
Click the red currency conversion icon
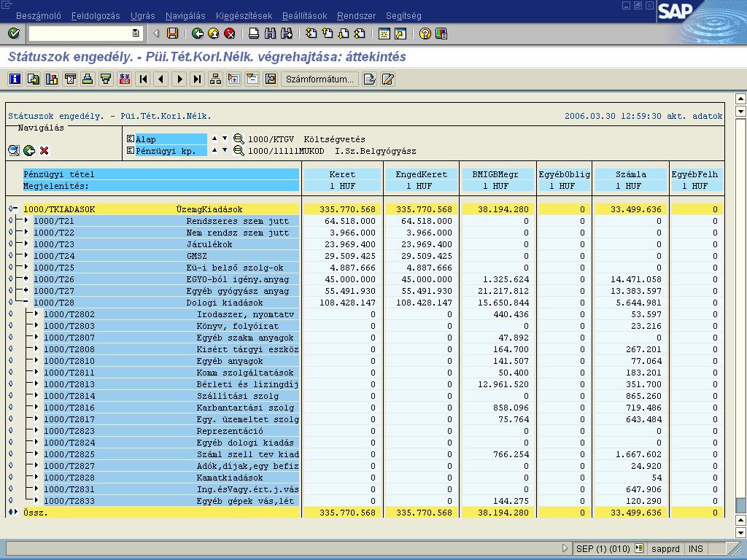(124, 79)
